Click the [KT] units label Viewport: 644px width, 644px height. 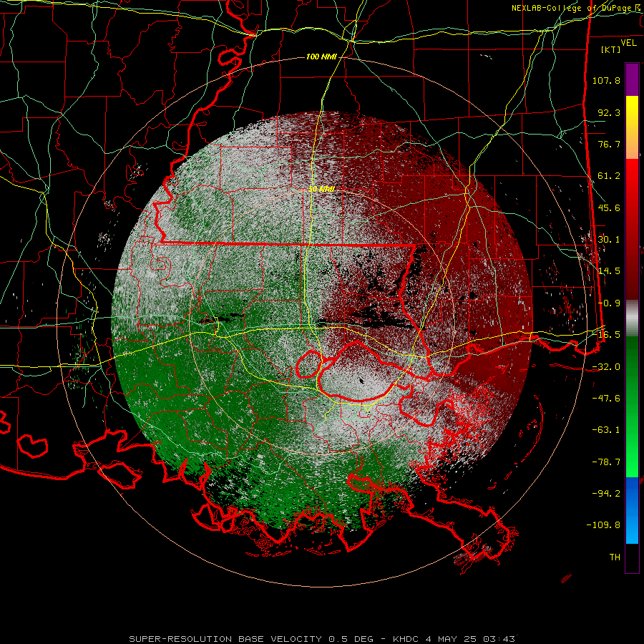click(611, 49)
